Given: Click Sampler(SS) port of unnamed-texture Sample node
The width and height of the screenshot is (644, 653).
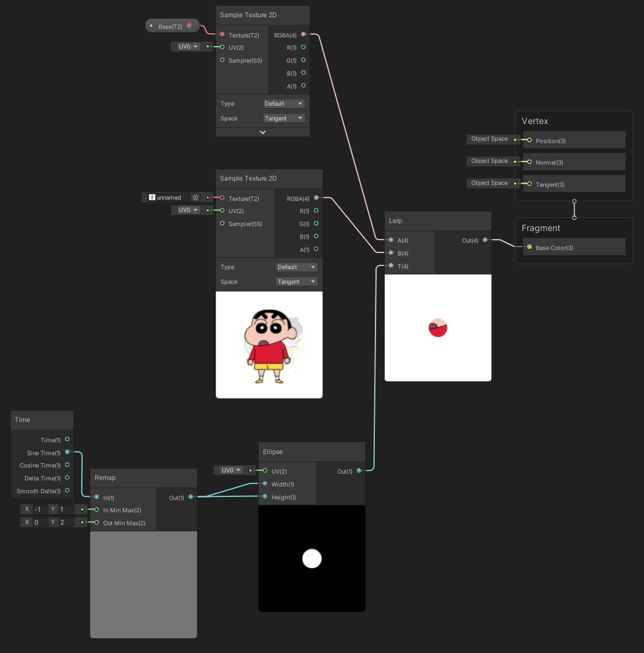Looking at the screenshot, I should [222, 223].
